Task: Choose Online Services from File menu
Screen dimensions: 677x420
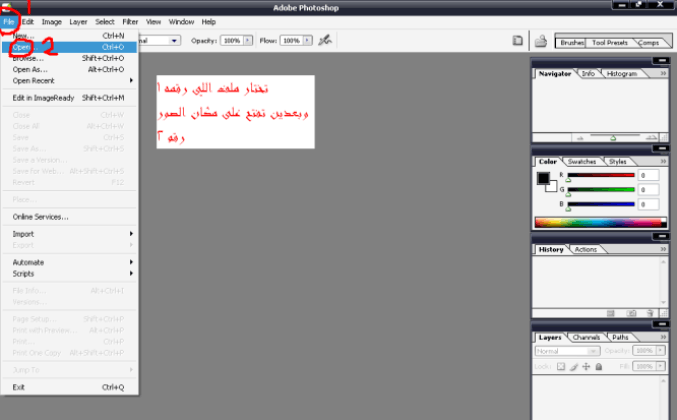Action: coord(69,217)
